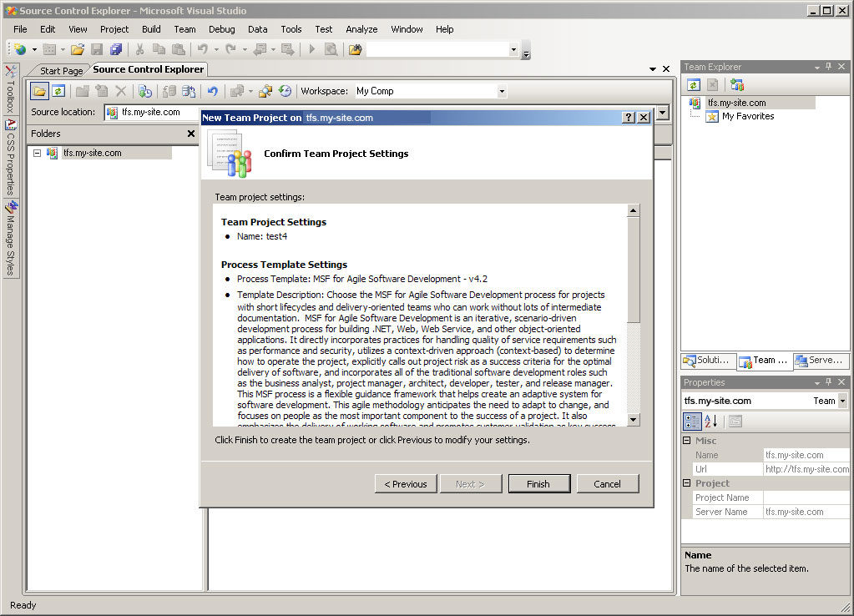Click the Compare Folders icon
854x616 pixels.
(265, 91)
